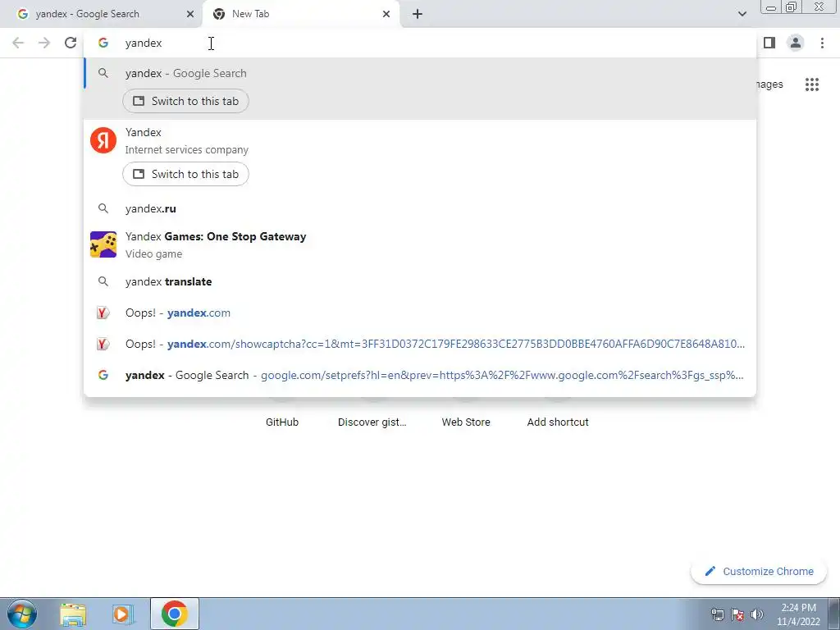Screen dimensions: 840x630
Task: Open the yandex.com/showcaptcha history entry
Action: click(x=420, y=344)
